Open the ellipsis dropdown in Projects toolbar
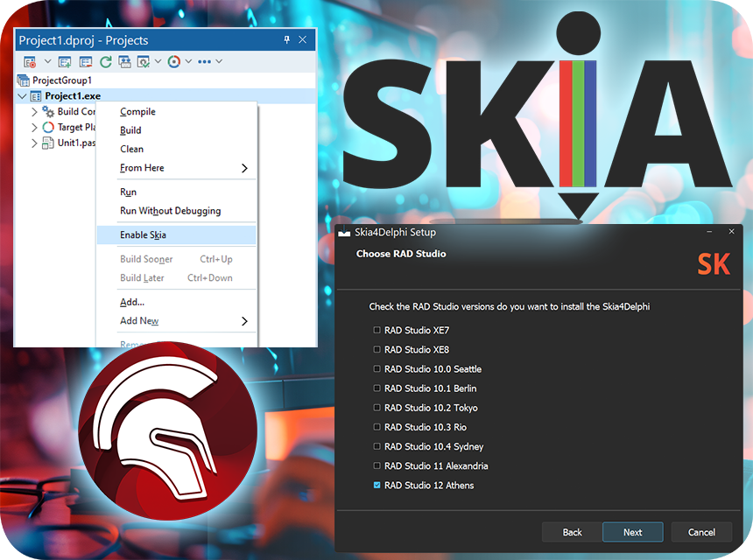 203,61
